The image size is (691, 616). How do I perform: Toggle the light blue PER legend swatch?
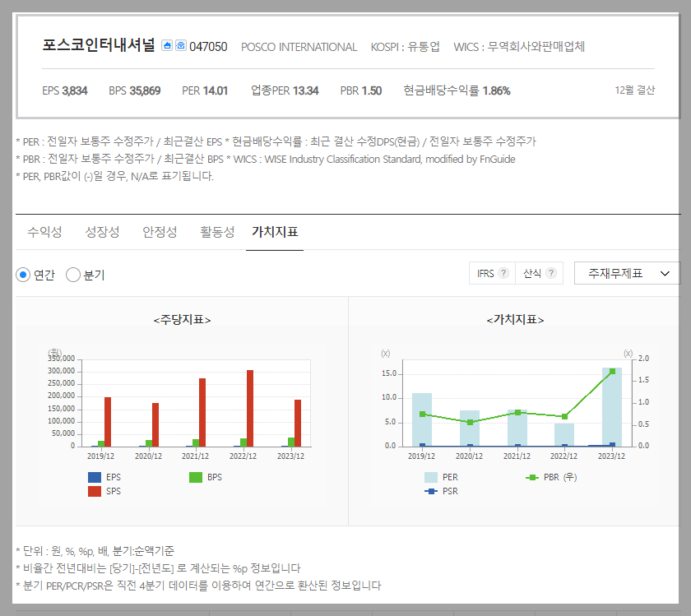[431, 477]
